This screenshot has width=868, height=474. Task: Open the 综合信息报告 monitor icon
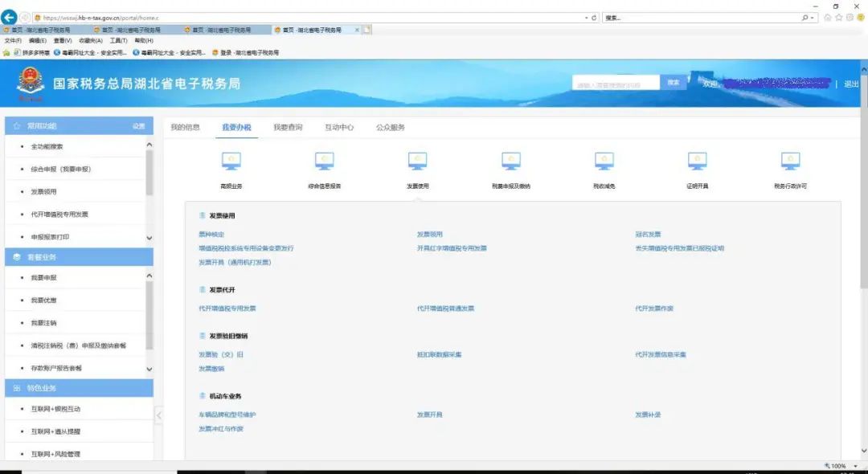tap(325, 161)
